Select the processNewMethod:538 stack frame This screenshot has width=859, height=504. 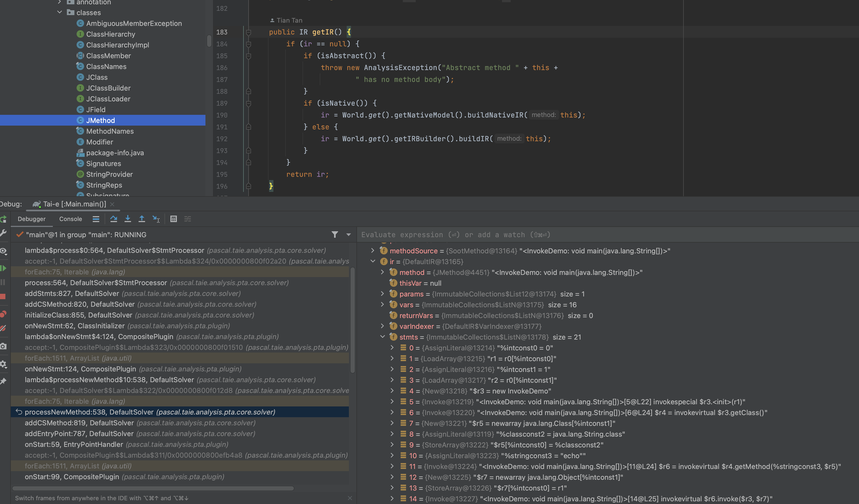[180, 412]
